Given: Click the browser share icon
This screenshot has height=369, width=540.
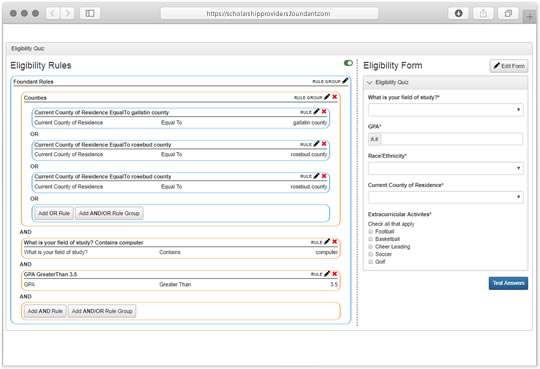Looking at the screenshot, I should click(483, 13).
